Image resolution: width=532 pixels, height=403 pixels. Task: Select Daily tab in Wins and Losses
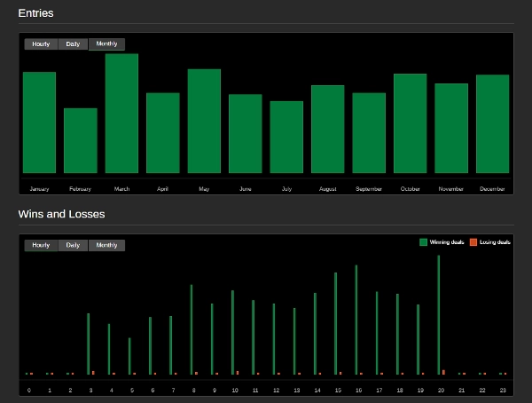pyautogui.click(x=73, y=245)
